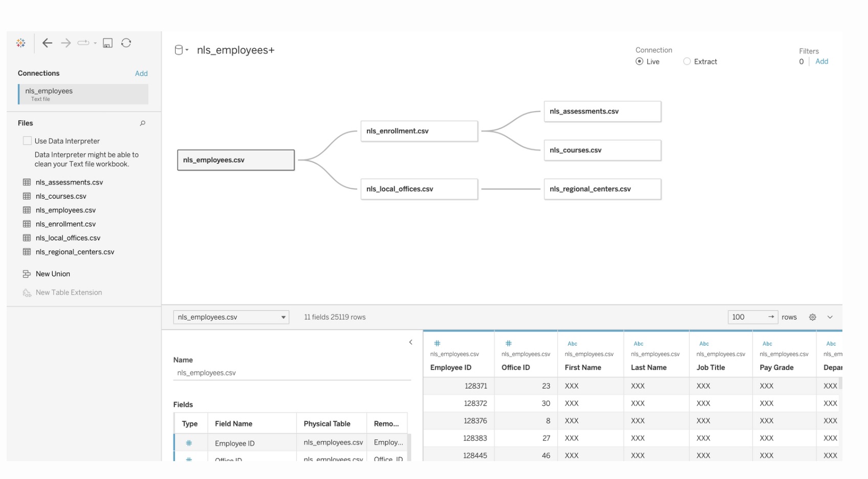This screenshot has width=868, height=479.
Task: Click the Pay Grade column header
Action: pos(776,367)
